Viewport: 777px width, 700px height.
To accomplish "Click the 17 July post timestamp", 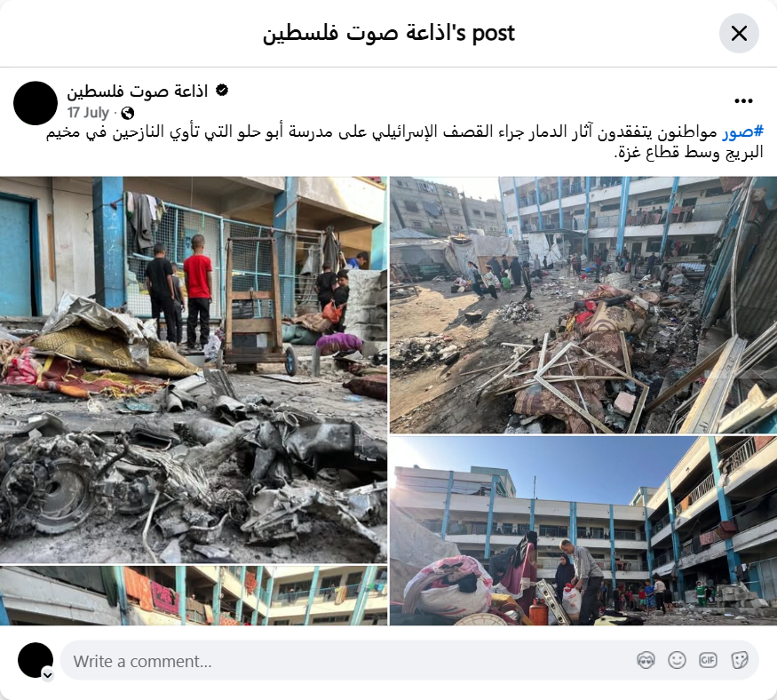I will pyautogui.click(x=88, y=113).
